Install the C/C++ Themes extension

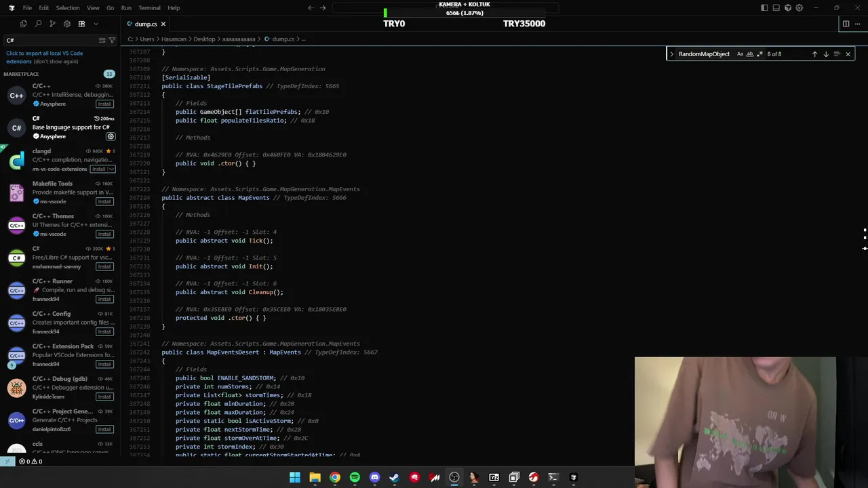click(104, 234)
